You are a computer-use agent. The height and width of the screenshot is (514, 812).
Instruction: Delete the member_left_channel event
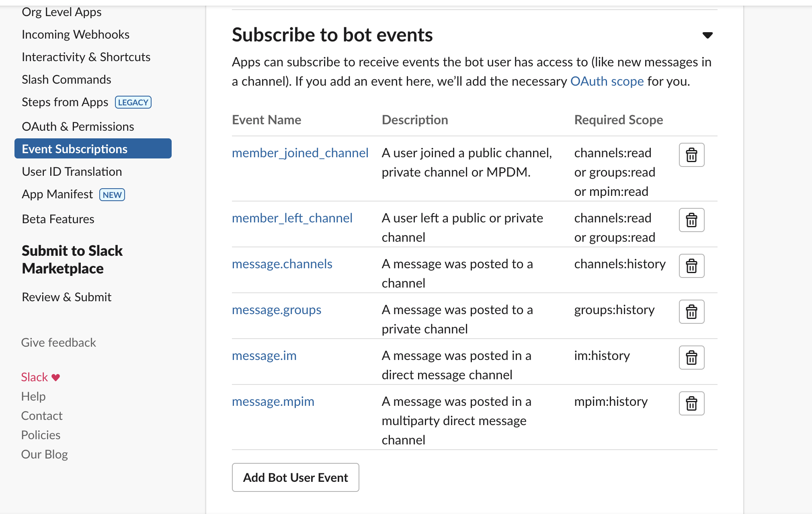[x=691, y=220]
